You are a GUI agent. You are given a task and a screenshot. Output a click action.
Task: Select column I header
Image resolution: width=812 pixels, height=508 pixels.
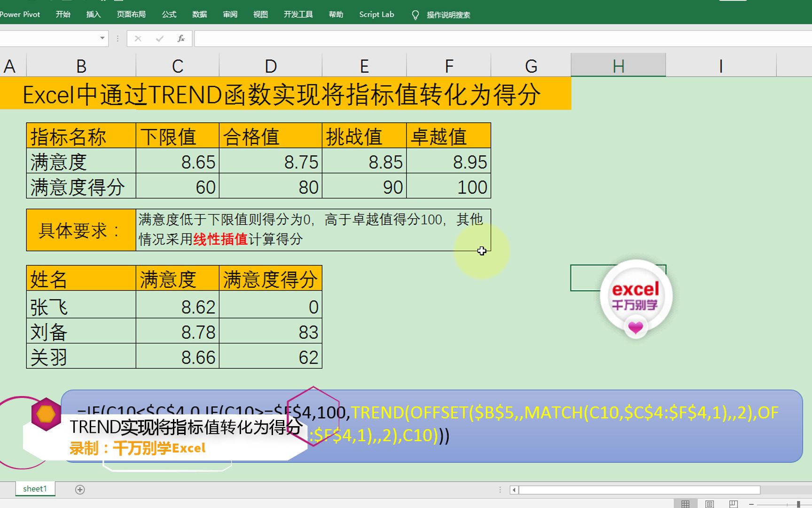tap(721, 66)
